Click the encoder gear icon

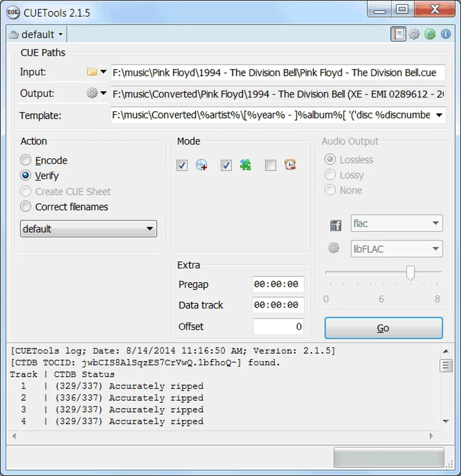point(334,248)
